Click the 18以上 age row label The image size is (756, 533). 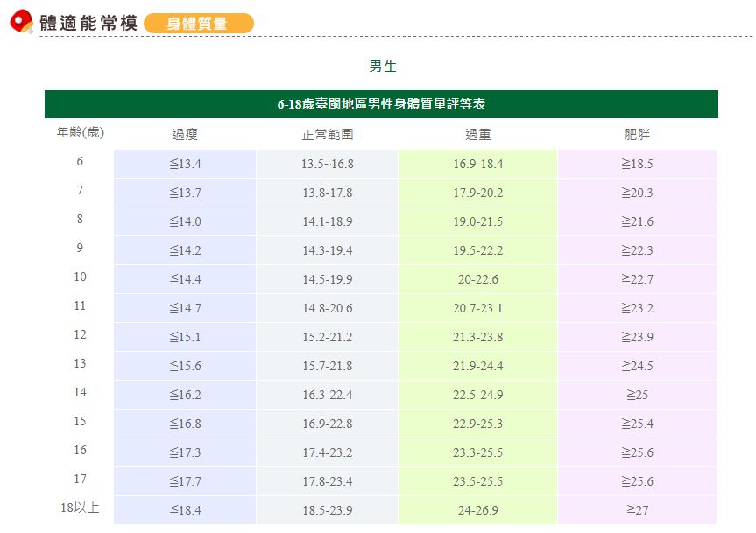pos(80,508)
